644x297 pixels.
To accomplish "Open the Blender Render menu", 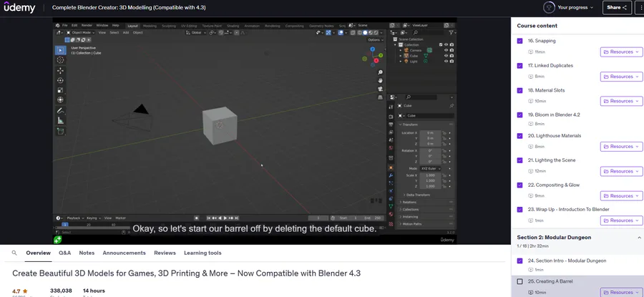I will coord(87,26).
